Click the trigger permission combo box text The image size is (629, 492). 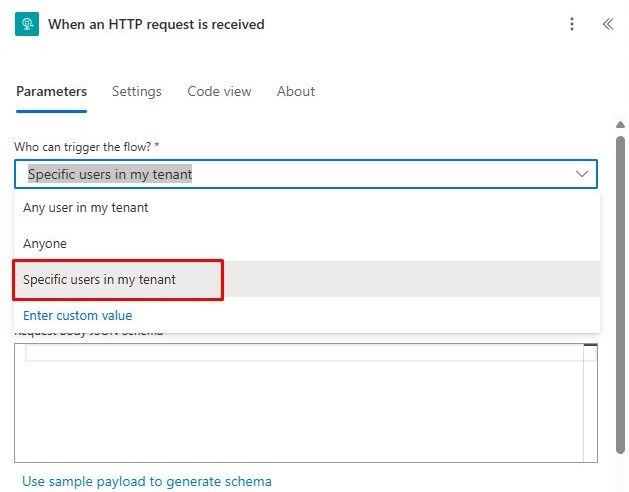pos(110,174)
